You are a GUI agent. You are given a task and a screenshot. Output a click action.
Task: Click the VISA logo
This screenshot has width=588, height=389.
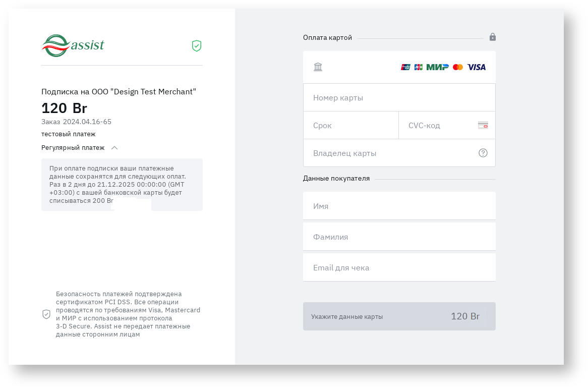(x=477, y=67)
